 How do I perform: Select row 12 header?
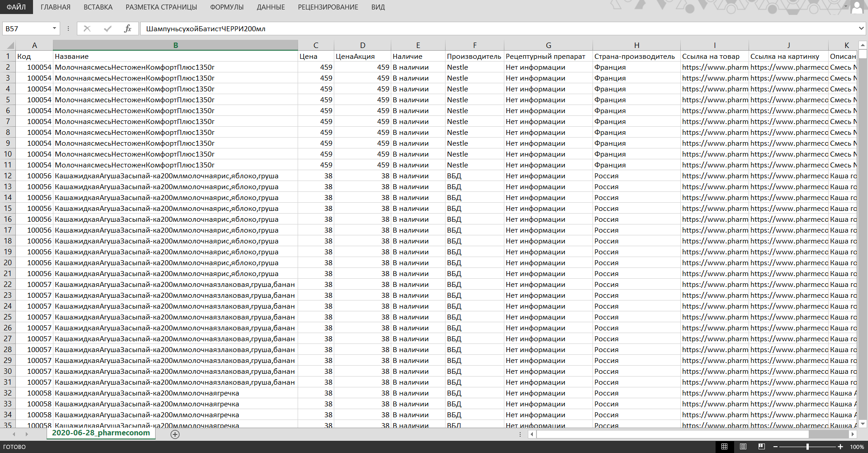tap(8, 176)
